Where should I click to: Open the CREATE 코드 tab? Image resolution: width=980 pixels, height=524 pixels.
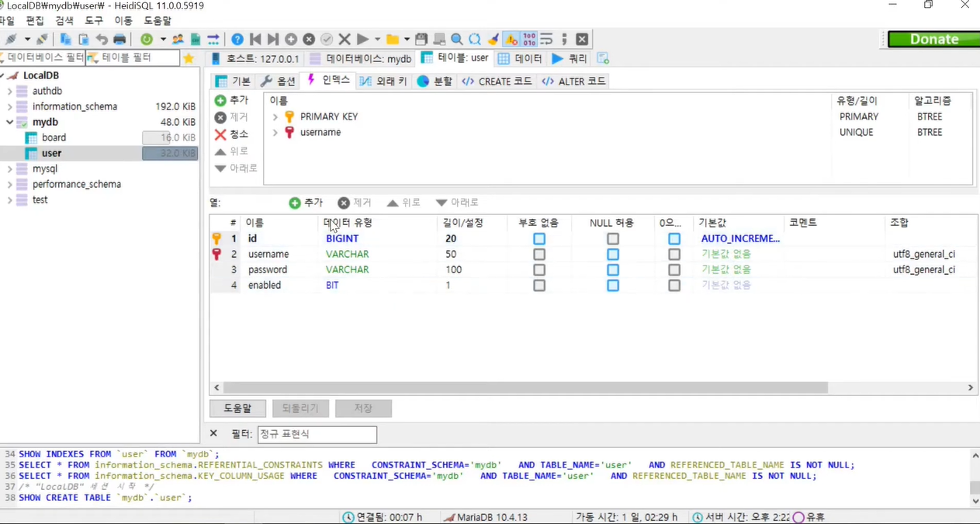(x=497, y=81)
